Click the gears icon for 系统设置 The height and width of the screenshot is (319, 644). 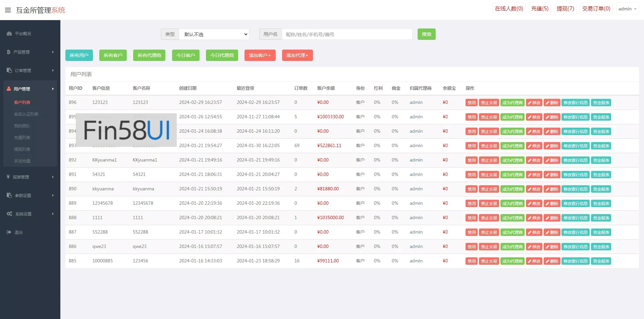tap(9, 214)
